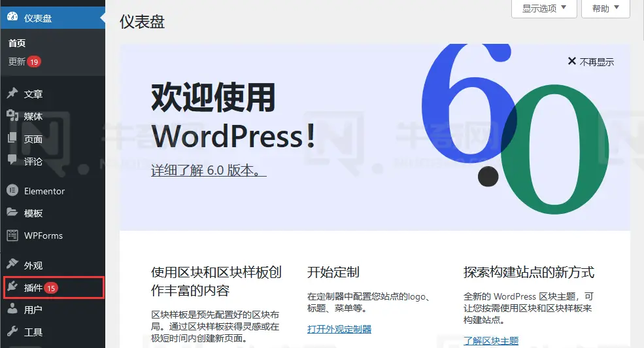Click the WPForms form icon
Screen dimensions: 644x348
tap(12, 235)
